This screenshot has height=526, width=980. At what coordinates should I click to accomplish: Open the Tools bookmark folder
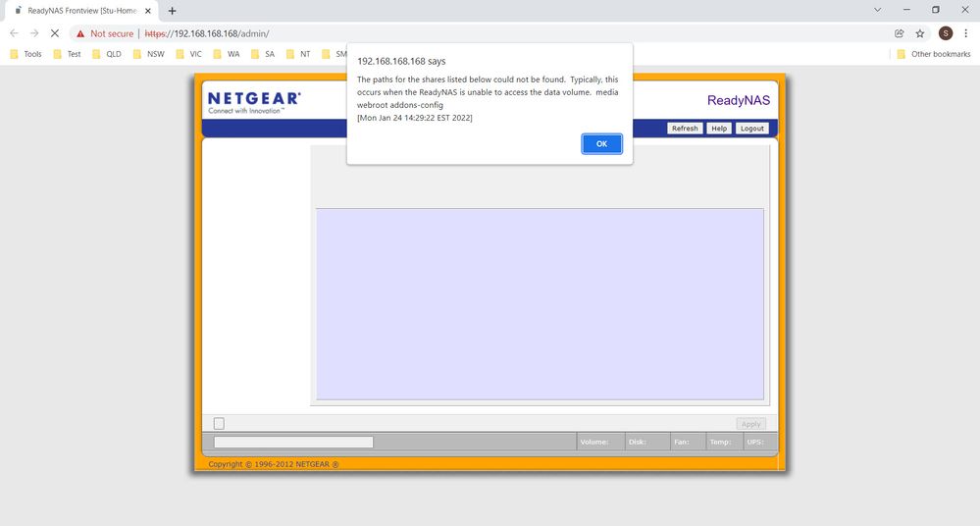coord(26,54)
